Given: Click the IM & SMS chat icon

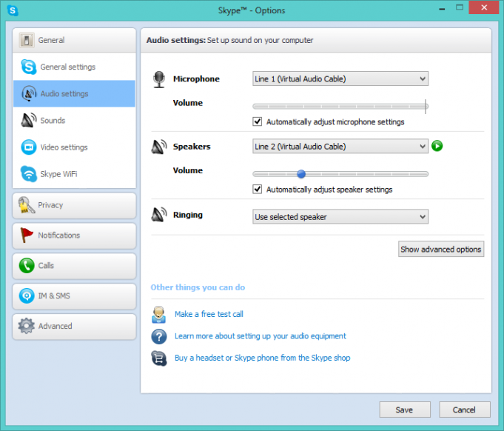Looking at the screenshot, I should tap(27, 295).
